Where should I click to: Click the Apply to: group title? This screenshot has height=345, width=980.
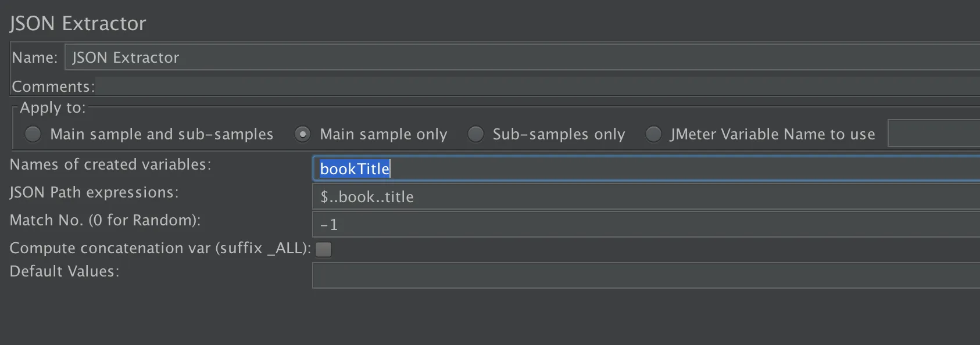(53, 107)
